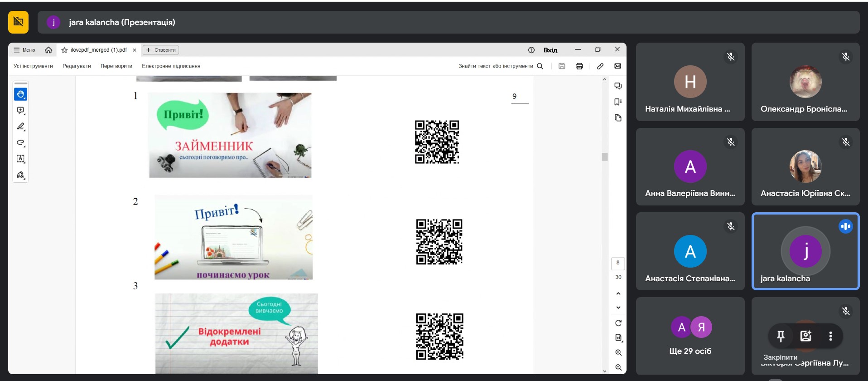Open Усі інструменти menu
Viewport: 868px width, 381px height.
tap(33, 66)
